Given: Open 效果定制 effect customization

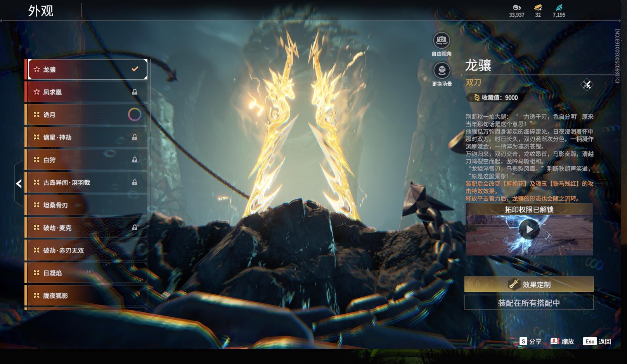Looking at the screenshot, I should [529, 285].
